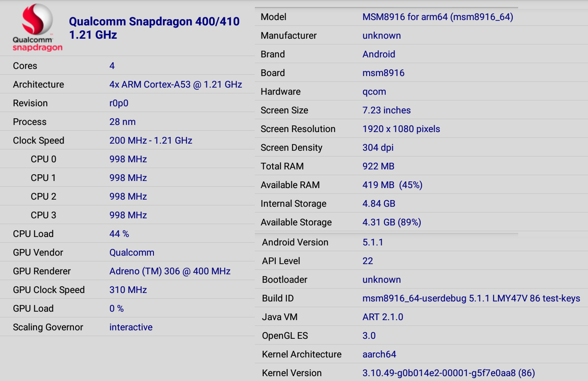
Task: Click the CPU 1 frequency value
Action: tap(128, 178)
